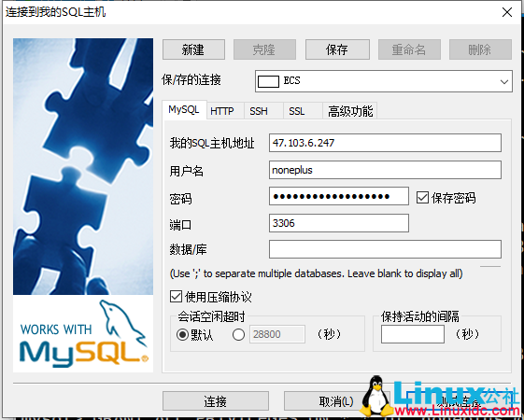Open the SSL tab
This screenshot has height=420, width=524.
tap(297, 111)
